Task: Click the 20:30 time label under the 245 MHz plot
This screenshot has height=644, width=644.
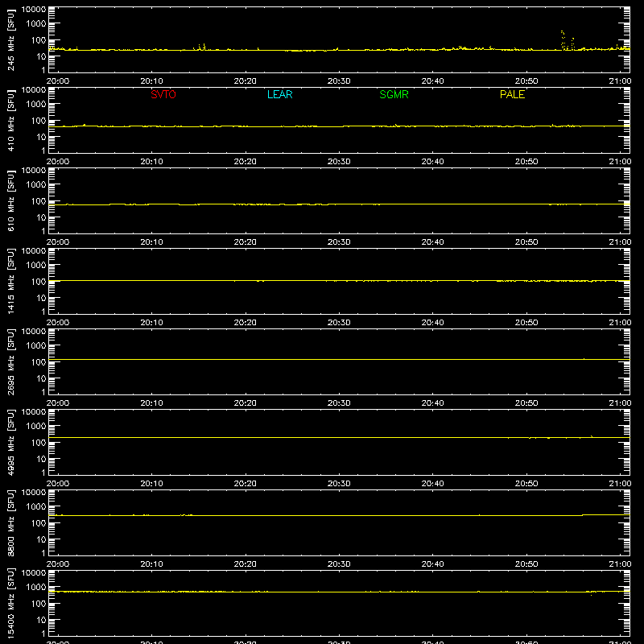Action: pyautogui.click(x=339, y=81)
